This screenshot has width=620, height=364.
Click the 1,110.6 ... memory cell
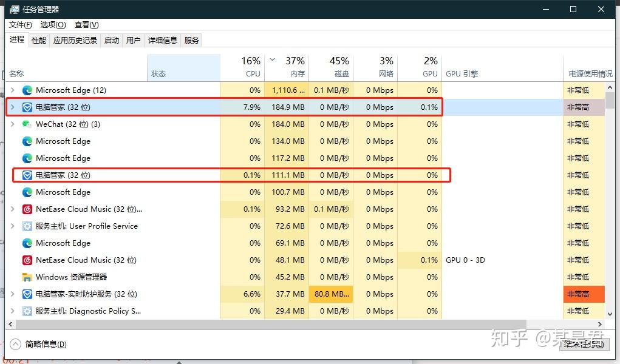[x=287, y=90]
